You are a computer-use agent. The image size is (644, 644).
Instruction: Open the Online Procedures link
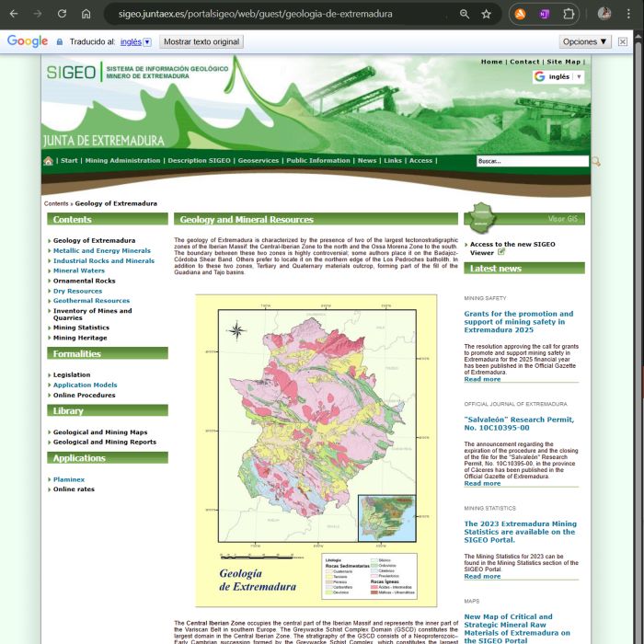click(85, 395)
